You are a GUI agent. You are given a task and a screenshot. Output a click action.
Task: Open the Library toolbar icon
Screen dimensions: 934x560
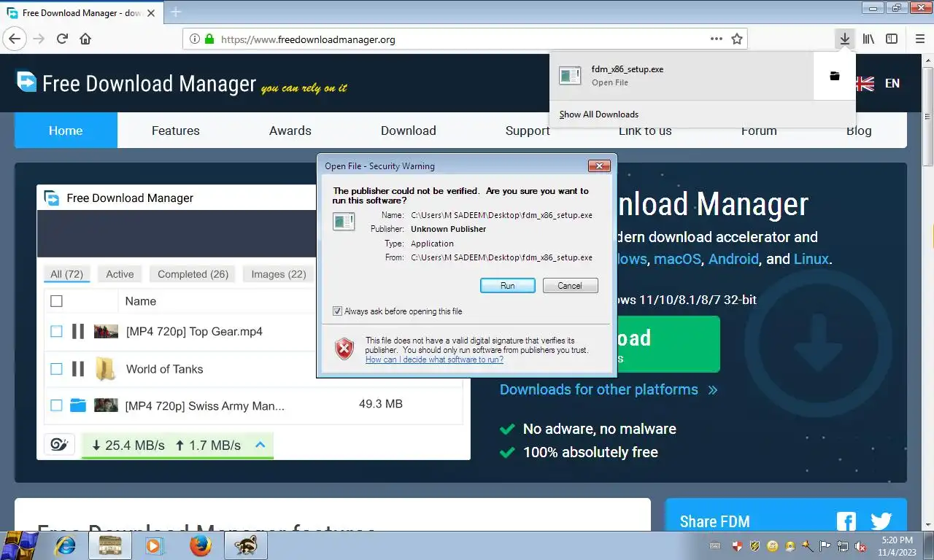[868, 39]
